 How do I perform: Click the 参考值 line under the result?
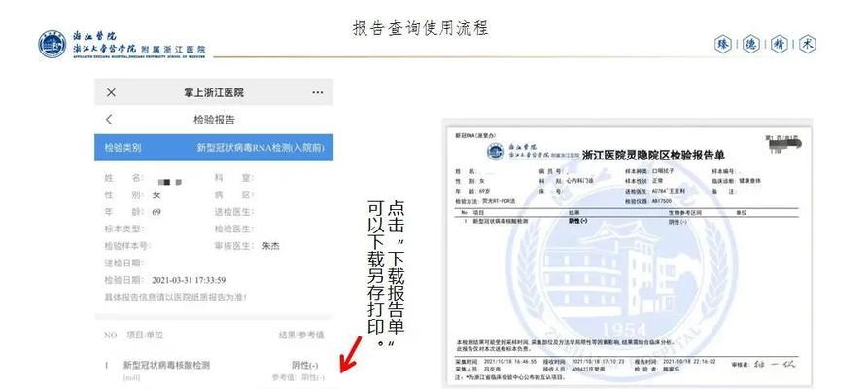pos(297,378)
